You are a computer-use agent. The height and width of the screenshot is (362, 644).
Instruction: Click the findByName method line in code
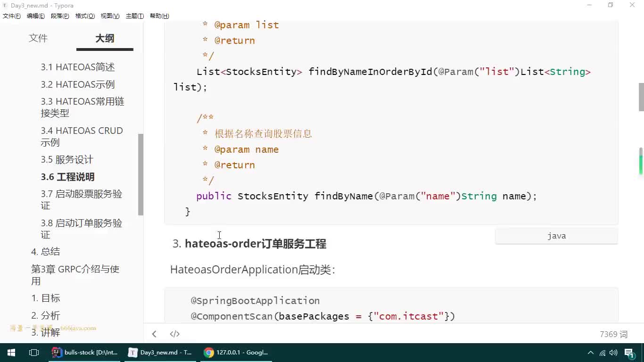pos(367,196)
